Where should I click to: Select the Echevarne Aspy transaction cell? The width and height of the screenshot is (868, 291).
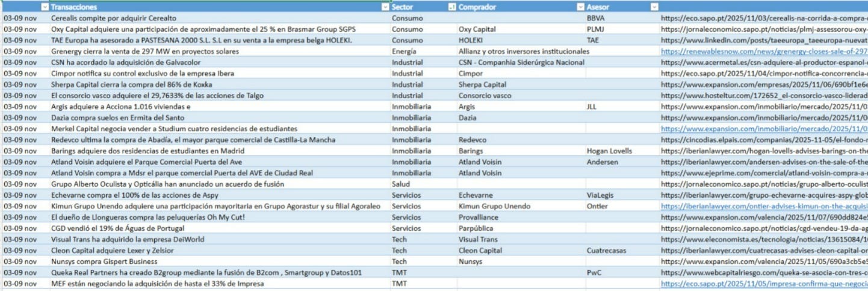click(220, 195)
